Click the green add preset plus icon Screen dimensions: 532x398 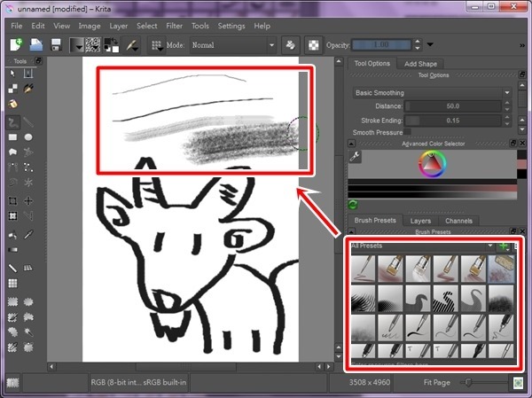(x=504, y=245)
